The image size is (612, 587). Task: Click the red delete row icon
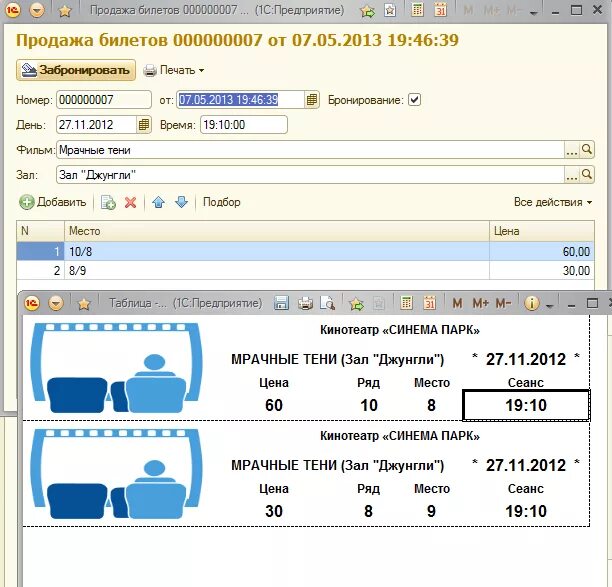click(x=130, y=202)
